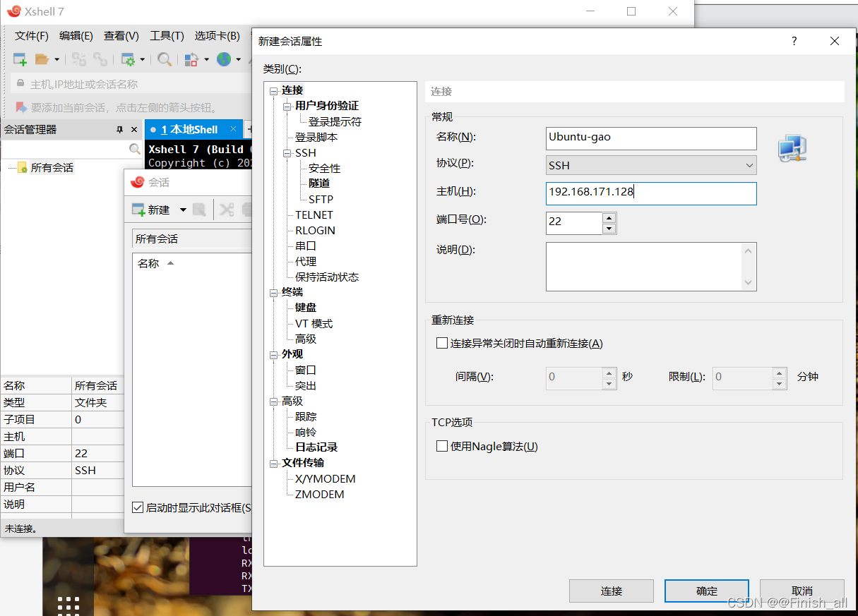Image resolution: width=858 pixels, height=616 pixels.
Task: Click the session properties gear icon in toolbar
Action: point(128,59)
